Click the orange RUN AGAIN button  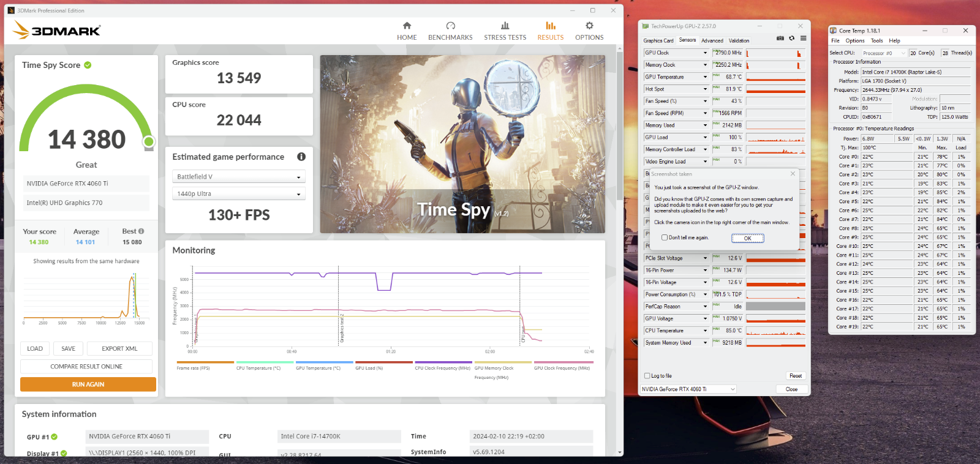tap(88, 384)
